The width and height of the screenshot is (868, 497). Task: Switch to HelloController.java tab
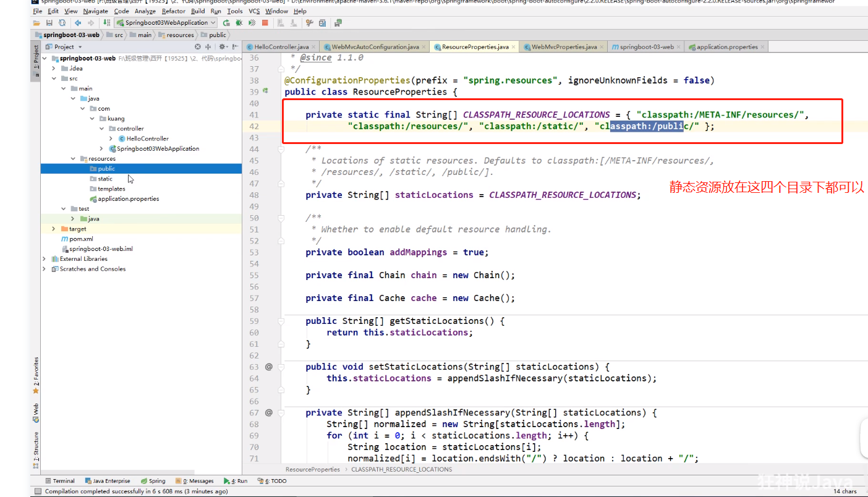tap(282, 47)
